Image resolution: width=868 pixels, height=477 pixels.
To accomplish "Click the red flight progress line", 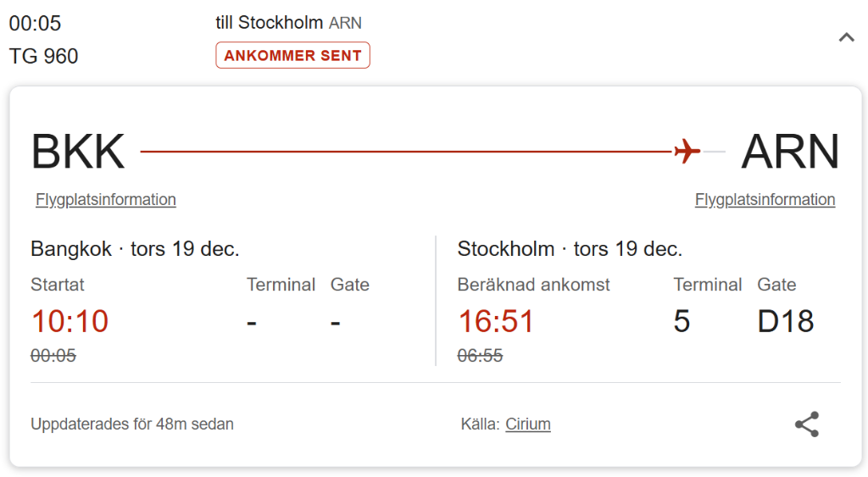I will tap(407, 151).
